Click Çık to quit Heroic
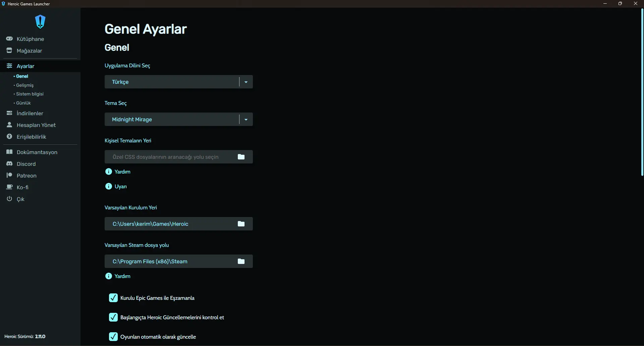 (x=40, y=199)
